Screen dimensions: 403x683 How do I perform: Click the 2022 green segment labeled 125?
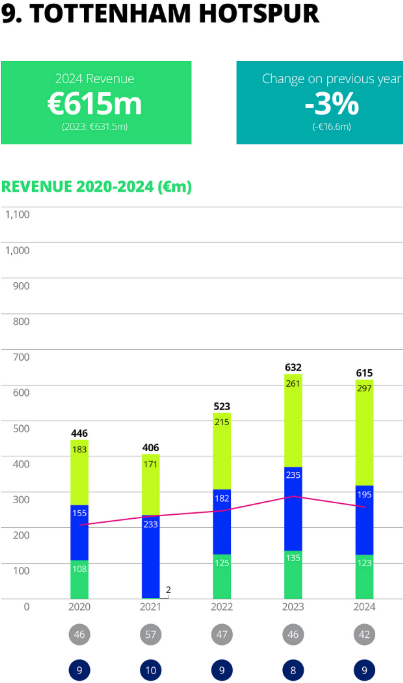tap(222, 576)
